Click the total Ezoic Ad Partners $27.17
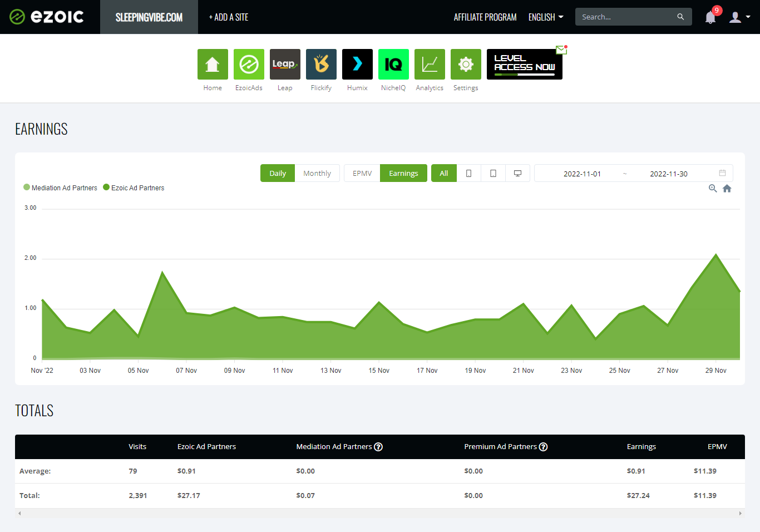Screen dimensions: 760x532 189,495
